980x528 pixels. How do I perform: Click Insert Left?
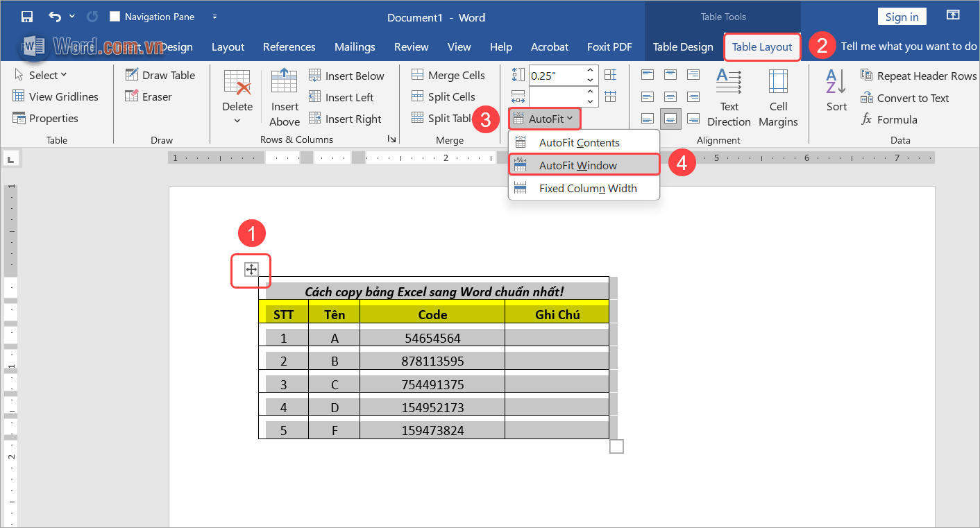tap(341, 97)
